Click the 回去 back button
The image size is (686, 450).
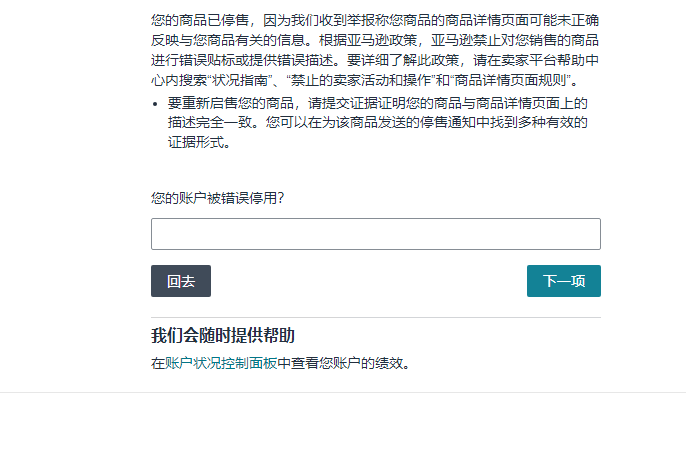181,281
